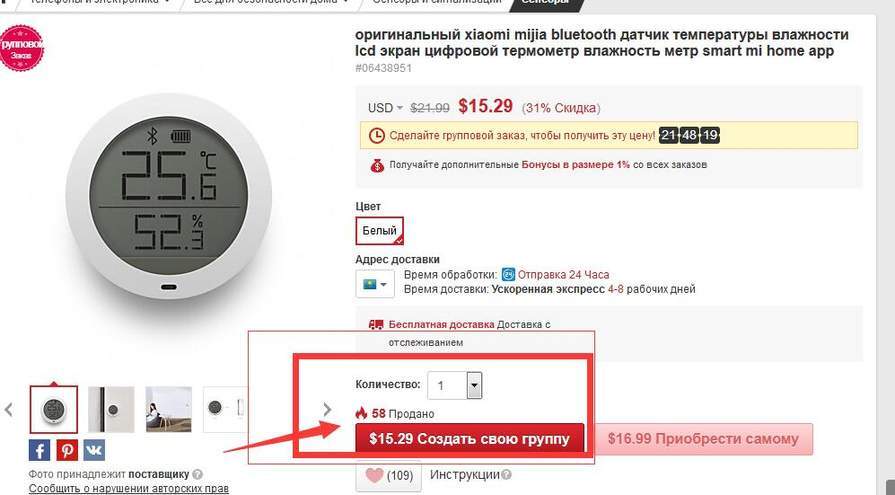Screen dimensions: 895x495
Task: Share the product via VK icon
Action: click(x=94, y=450)
